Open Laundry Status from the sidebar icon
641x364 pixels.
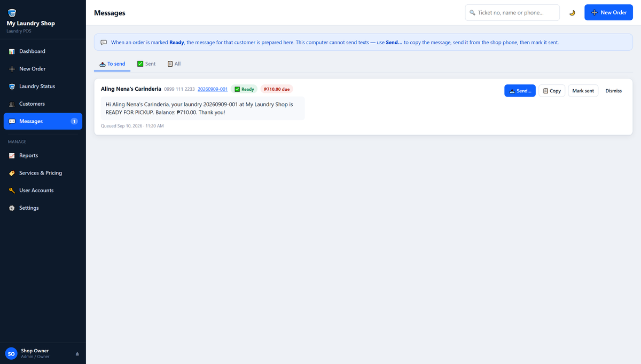12,86
